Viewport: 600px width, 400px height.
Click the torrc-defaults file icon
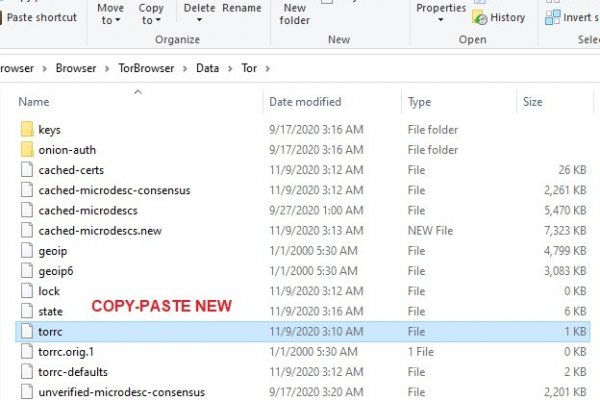(26, 370)
